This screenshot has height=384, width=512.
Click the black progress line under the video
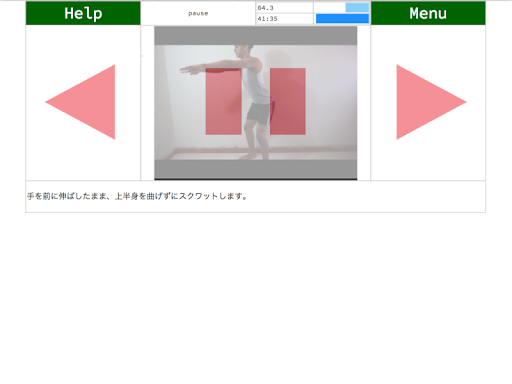point(255,179)
